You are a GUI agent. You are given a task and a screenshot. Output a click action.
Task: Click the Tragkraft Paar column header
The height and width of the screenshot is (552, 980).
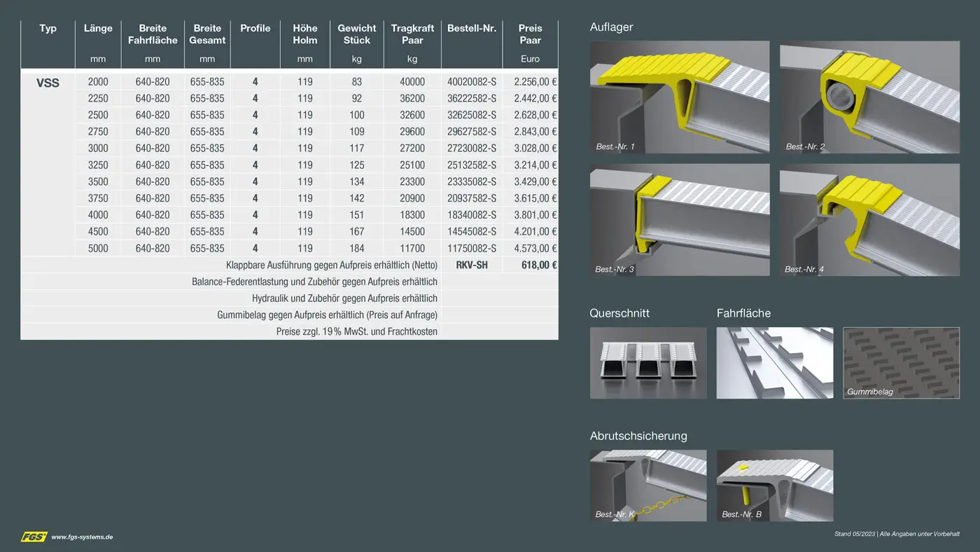(x=412, y=34)
